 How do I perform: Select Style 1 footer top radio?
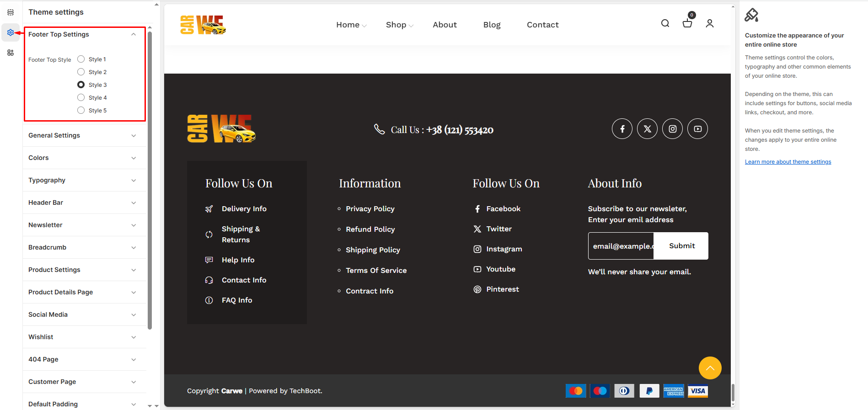pyautogui.click(x=81, y=59)
